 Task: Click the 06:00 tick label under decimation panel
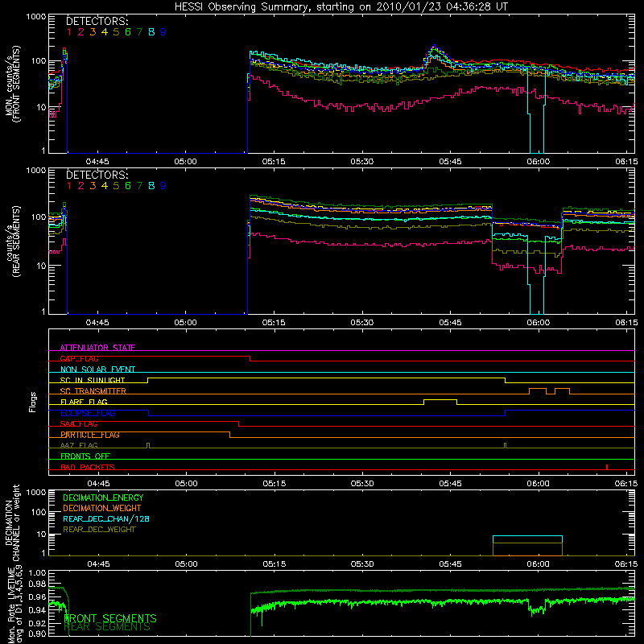click(538, 564)
